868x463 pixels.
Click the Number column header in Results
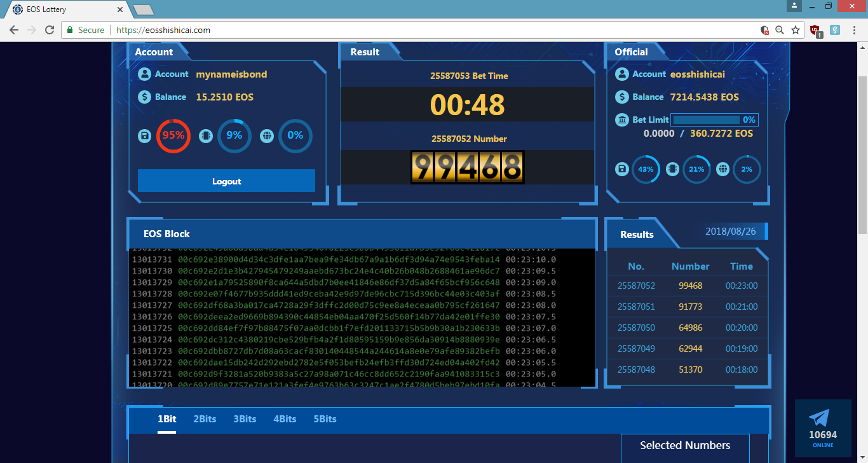[x=690, y=266]
